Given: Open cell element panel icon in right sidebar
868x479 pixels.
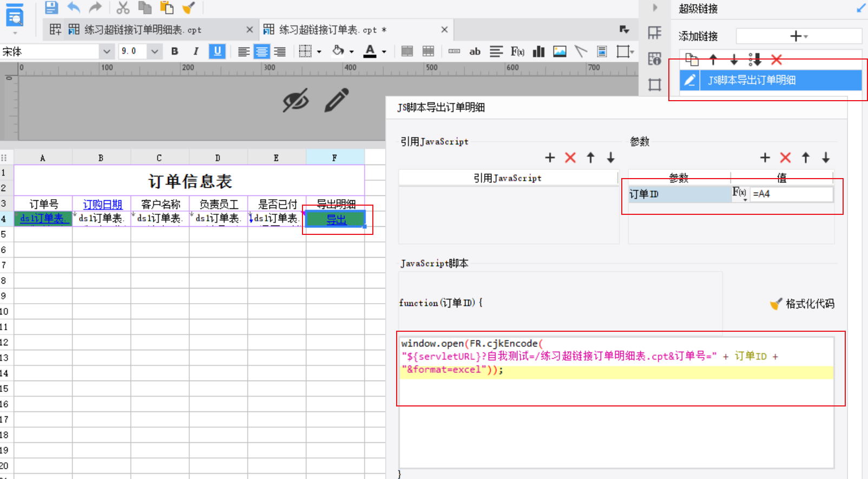Looking at the screenshot, I should pyautogui.click(x=655, y=33).
